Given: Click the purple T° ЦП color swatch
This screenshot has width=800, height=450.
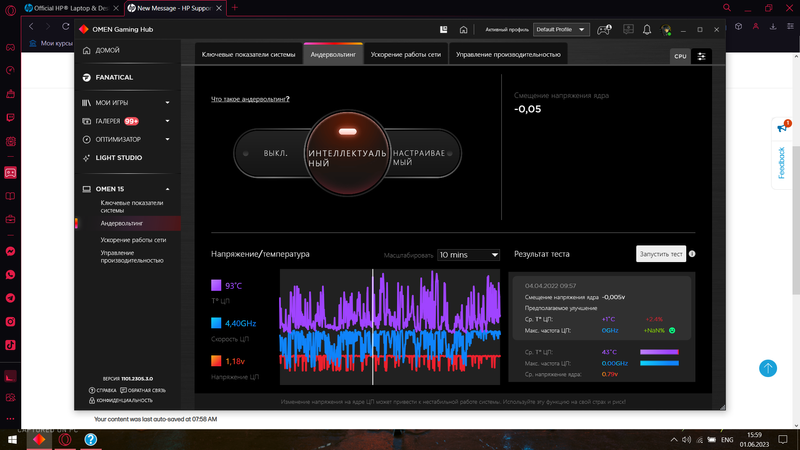Looking at the screenshot, I should (216, 285).
